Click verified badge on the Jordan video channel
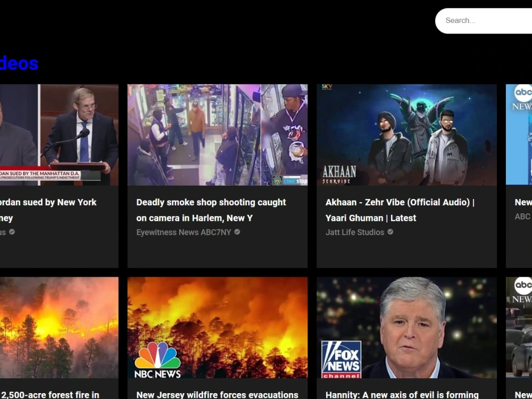532x399 pixels. pos(12,232)
